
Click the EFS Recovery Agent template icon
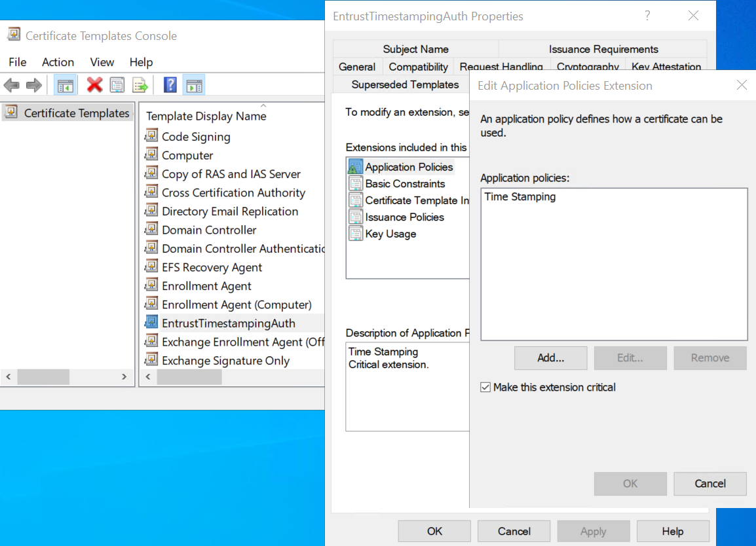151,266
